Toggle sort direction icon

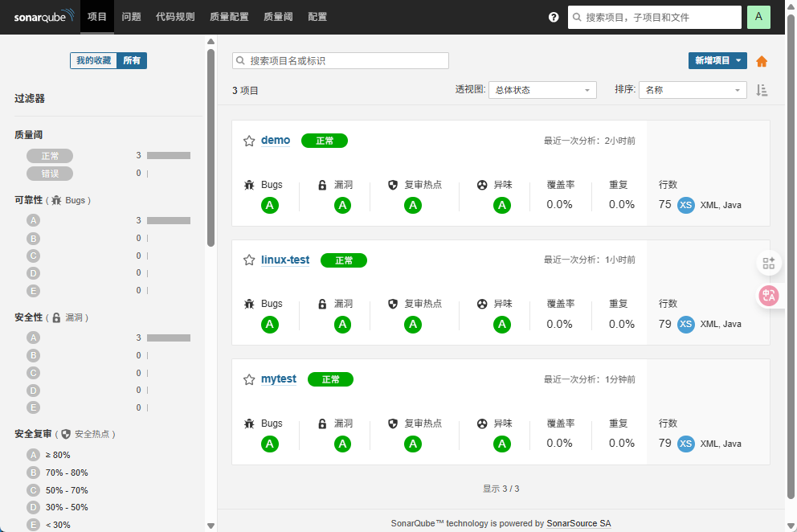762,90
